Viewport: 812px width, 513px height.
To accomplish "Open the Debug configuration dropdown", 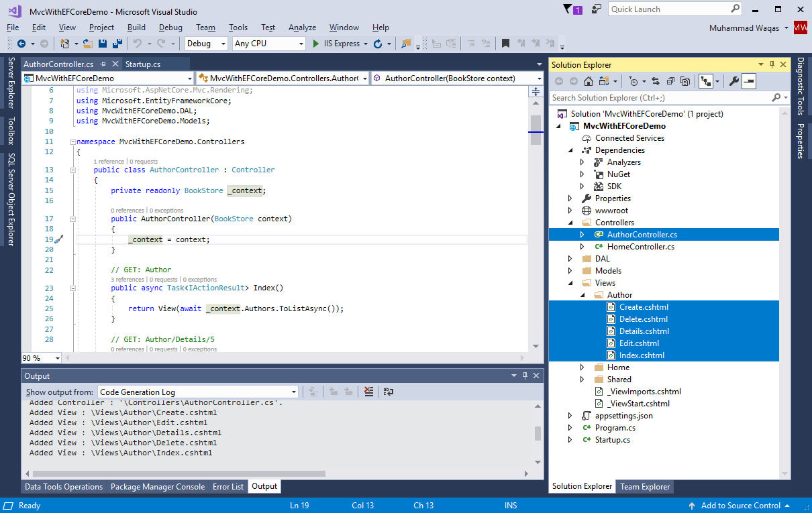I will pos(207,44).
